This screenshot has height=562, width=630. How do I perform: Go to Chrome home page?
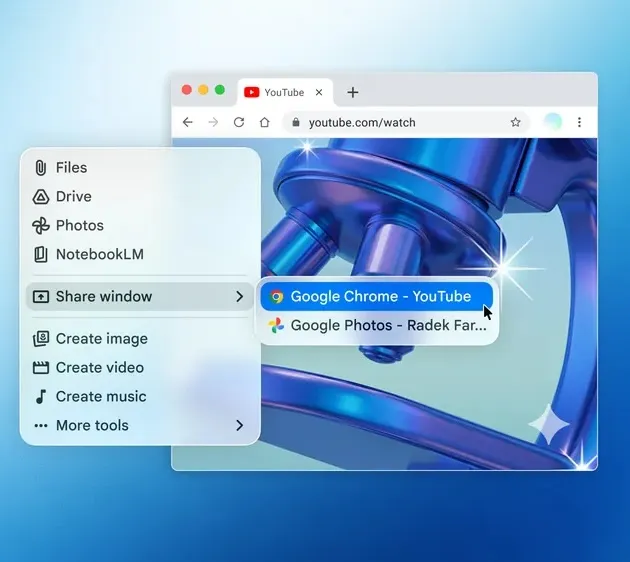pos(264,122)
